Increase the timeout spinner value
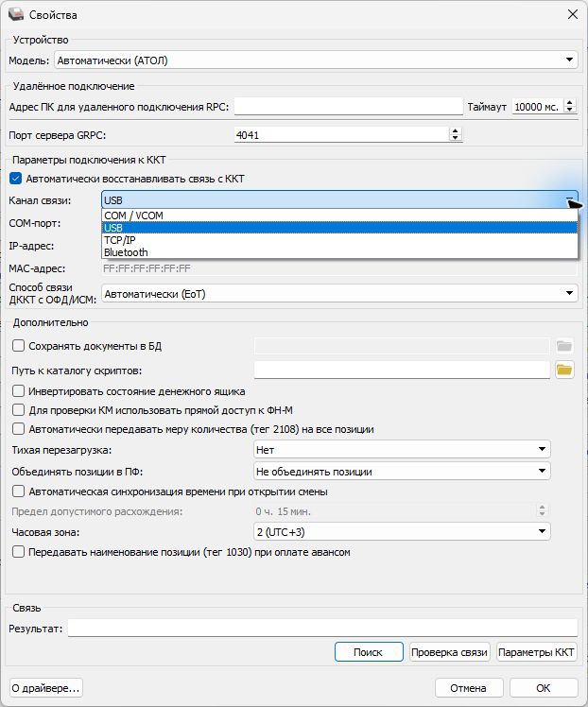 click(x=570, y=103)
